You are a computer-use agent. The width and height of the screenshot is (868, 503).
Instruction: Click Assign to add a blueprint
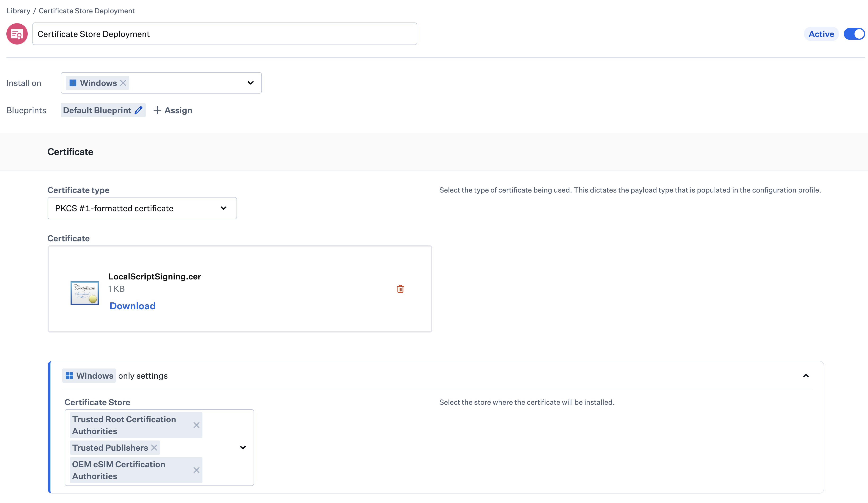click(178, 110)
